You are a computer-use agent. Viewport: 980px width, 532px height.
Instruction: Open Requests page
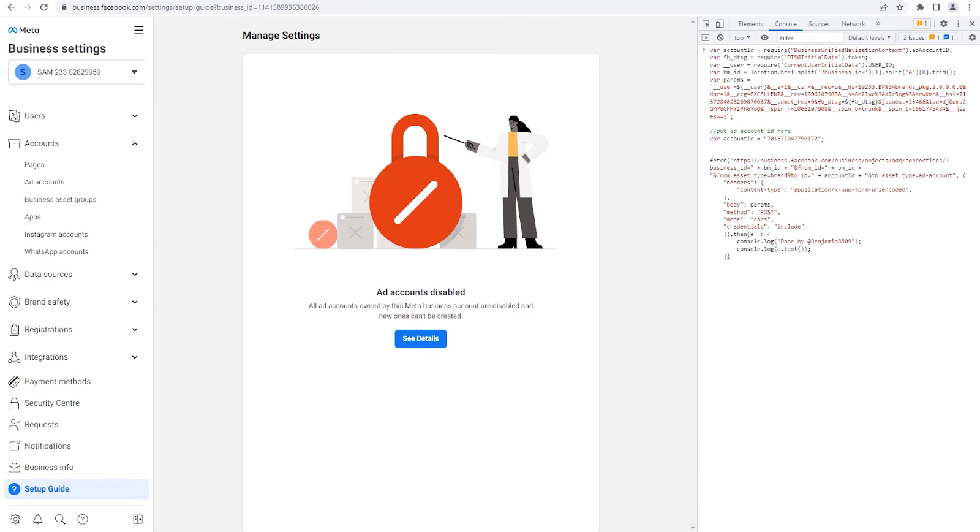pos(42,425)
